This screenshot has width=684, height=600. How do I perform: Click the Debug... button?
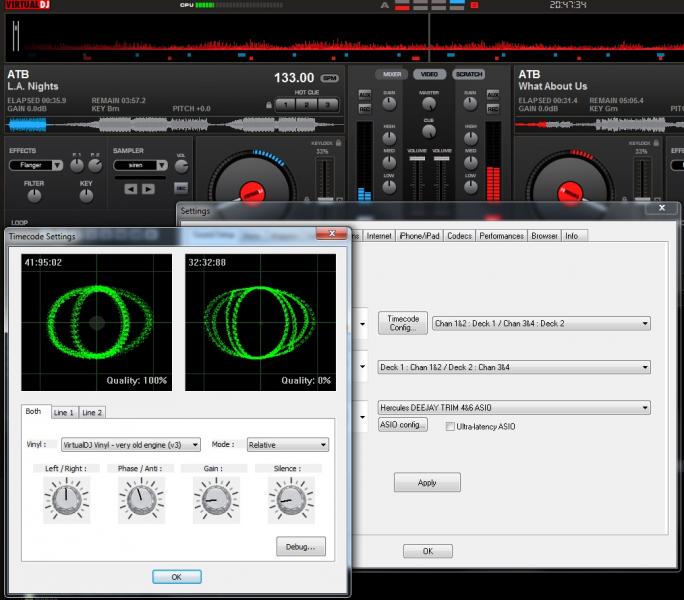tap(300, 547)
